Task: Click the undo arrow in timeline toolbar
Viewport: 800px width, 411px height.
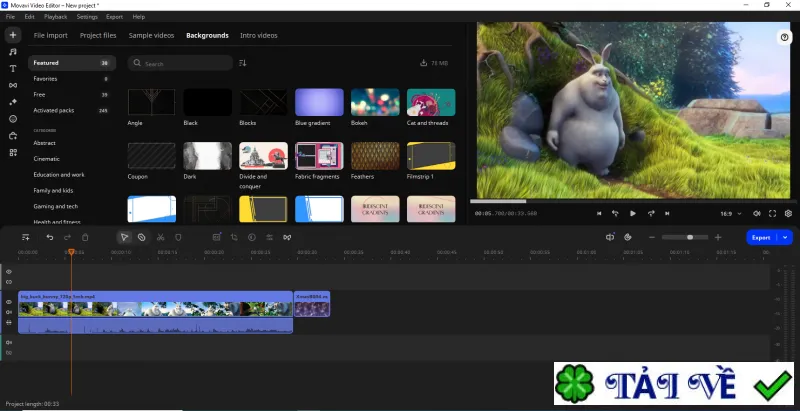Action: pos(49,238)
